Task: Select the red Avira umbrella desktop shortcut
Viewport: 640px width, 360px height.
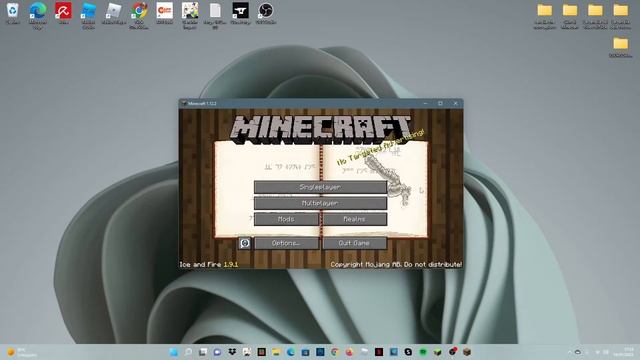Action: click(x=63, y=13)
